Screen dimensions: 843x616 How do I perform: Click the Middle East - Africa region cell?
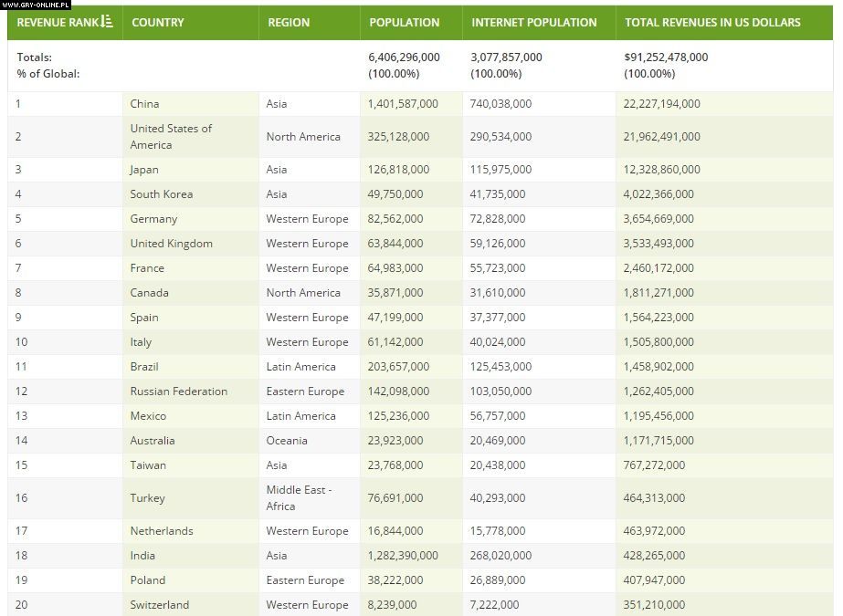tap(299, 498)
